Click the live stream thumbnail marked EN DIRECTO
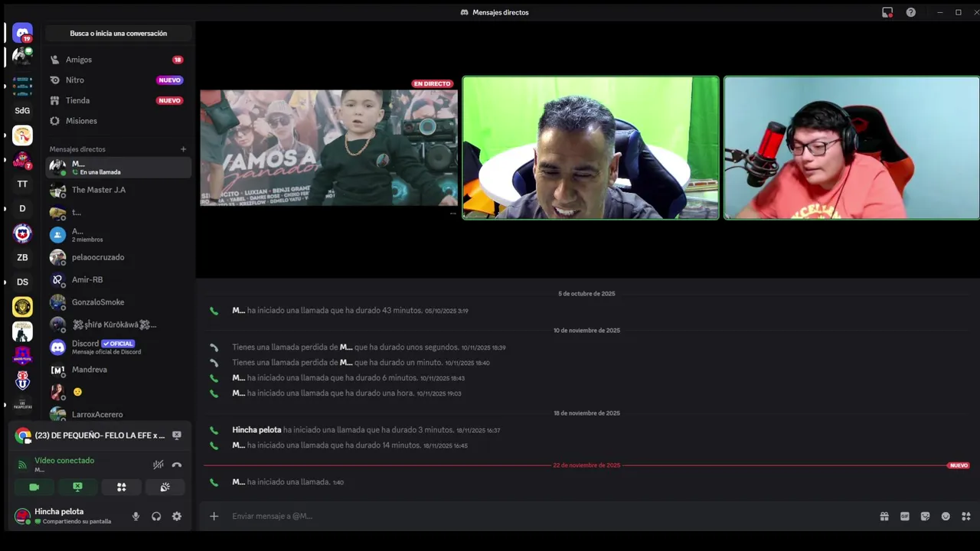This screenshot has width=980, height=551. pos(329,147)
